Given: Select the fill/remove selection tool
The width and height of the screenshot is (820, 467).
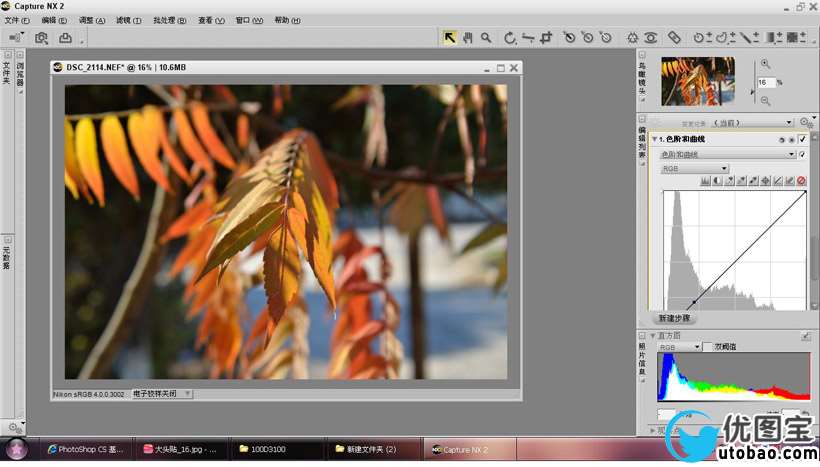Looking at the screenshot, I should click(796, 38).
